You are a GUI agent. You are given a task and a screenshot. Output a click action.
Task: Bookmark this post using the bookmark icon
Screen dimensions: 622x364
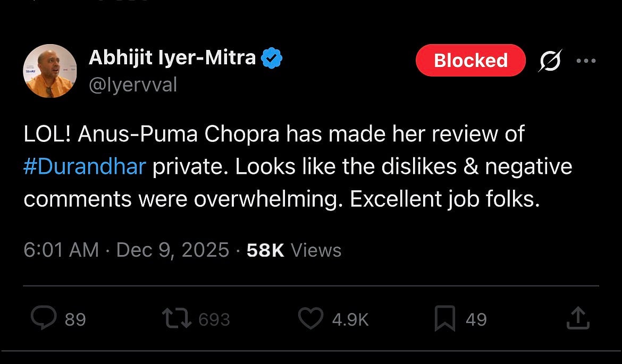(x=444, y=318)
